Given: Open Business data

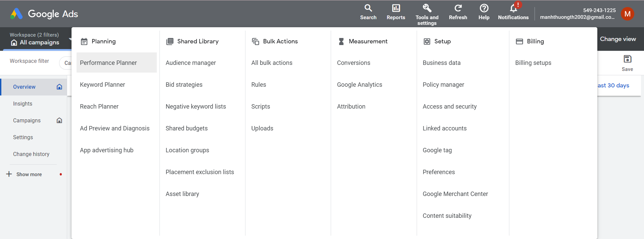Looking at the screenshot, I should point(442,63).
